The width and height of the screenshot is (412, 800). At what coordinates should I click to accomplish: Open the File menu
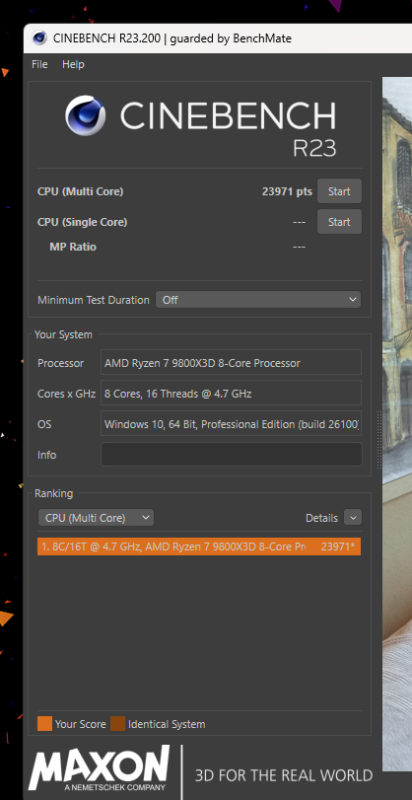click(39, 64)
